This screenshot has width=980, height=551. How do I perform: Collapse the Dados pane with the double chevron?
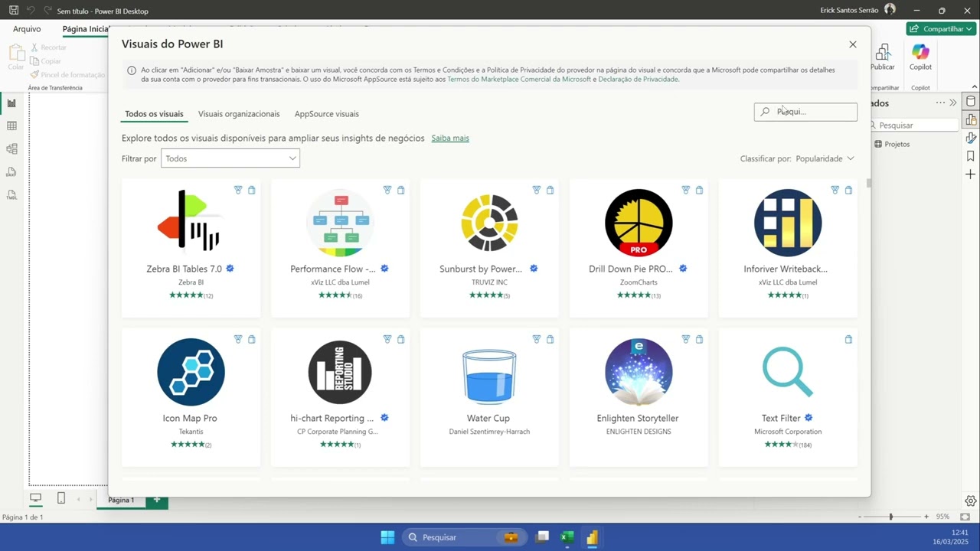tap(953, 103)
